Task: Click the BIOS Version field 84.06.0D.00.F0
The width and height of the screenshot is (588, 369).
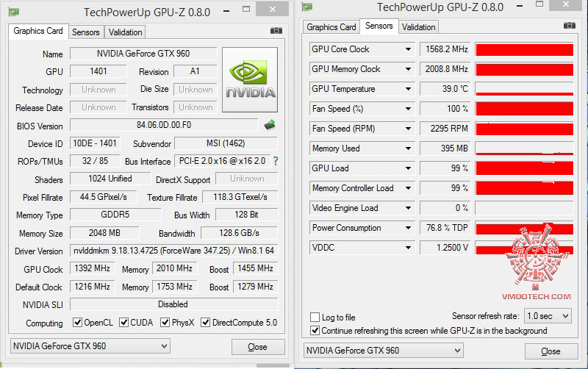Action: (164, 125)
